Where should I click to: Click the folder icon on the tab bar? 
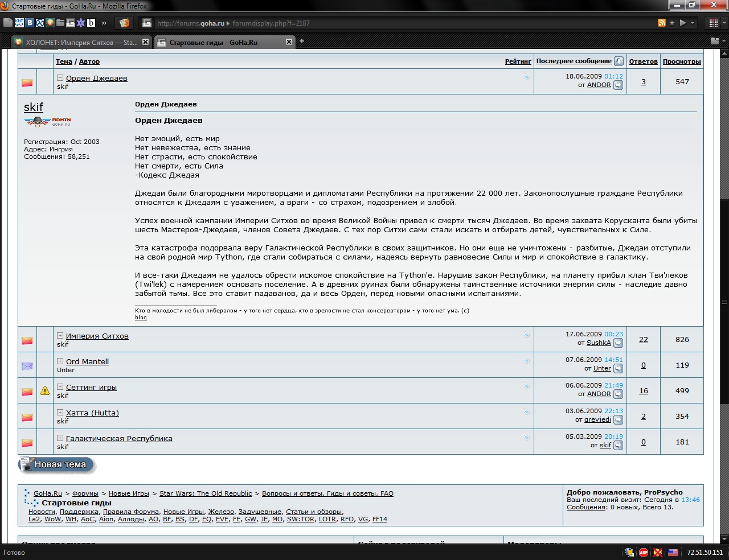715,41
